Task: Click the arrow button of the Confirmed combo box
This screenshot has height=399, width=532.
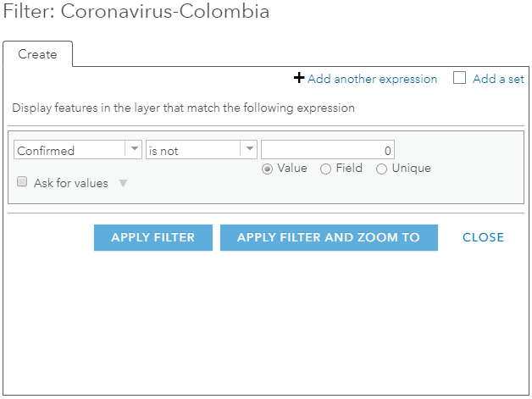Action: [x=133, y=149]
